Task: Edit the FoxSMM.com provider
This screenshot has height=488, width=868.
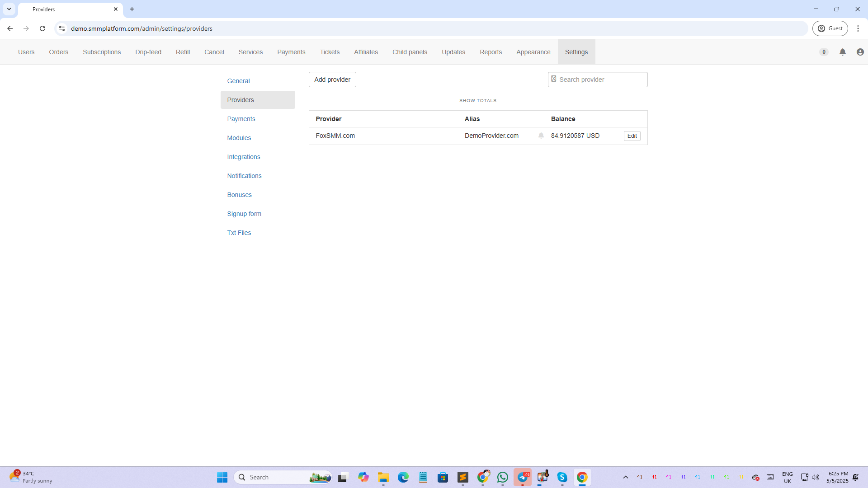Action: click(x=632, y=136)
